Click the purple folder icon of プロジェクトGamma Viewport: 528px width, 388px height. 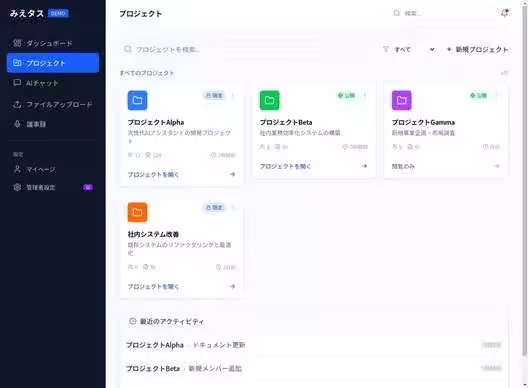401,100
